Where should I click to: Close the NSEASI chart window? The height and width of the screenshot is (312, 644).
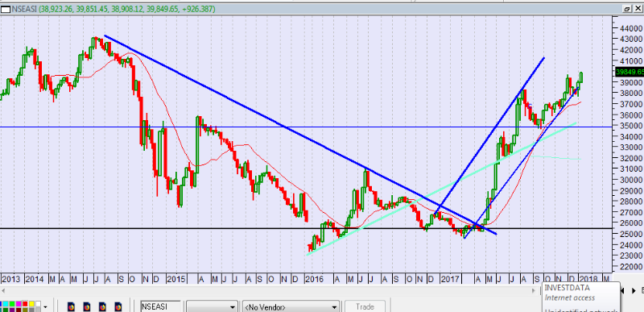point(638,9)
